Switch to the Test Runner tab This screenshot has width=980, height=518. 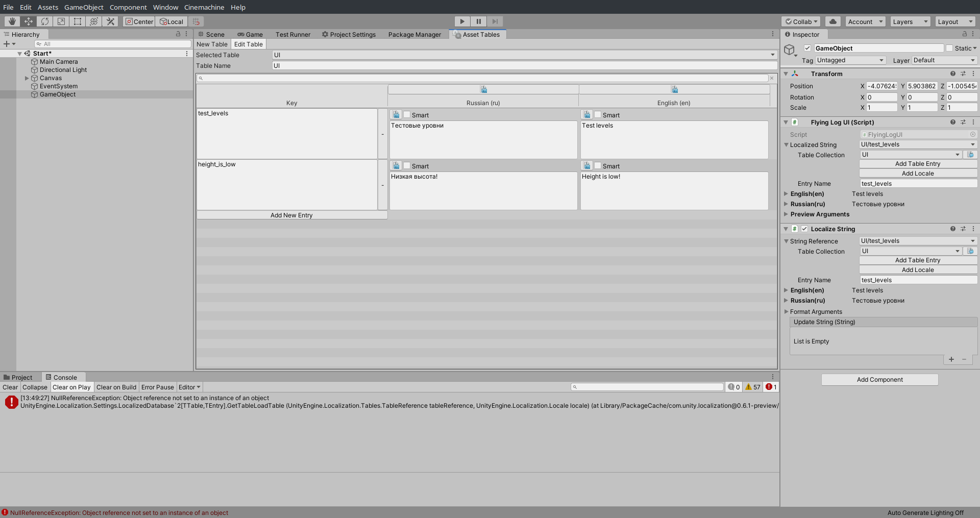[293, 35]
